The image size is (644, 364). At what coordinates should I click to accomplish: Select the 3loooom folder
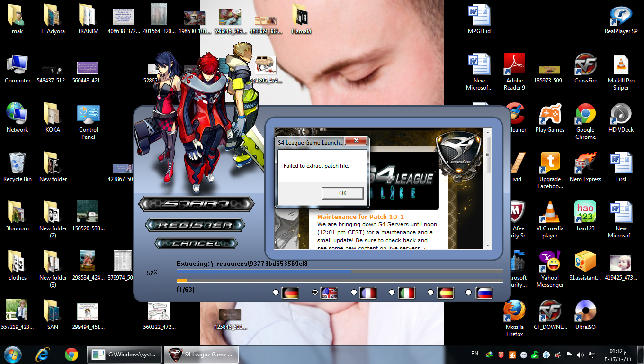coord(18,217)
